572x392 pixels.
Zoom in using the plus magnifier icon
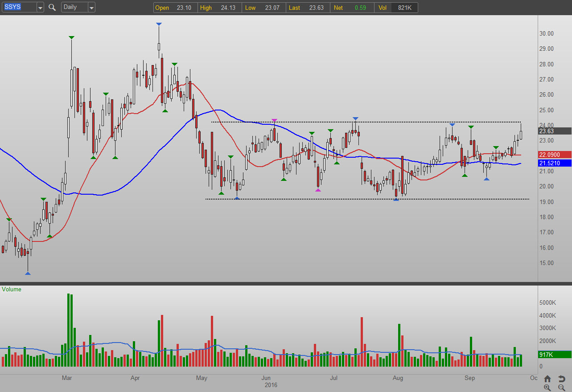tap(547, 388)
